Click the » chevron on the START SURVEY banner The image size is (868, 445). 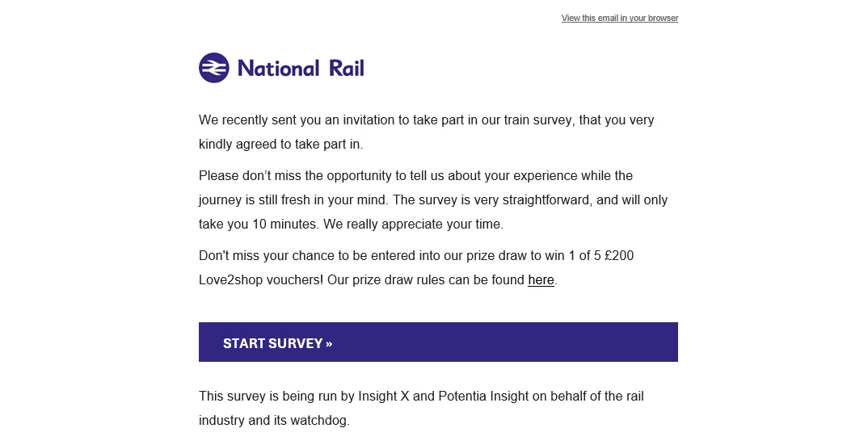tap(329, 343)
